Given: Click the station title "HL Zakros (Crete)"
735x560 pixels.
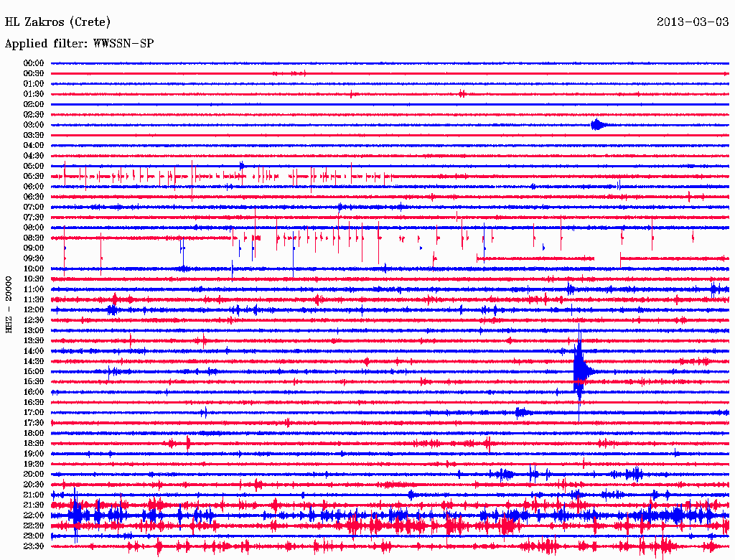Looking at the screenshot, I should [x=57, y=22].
